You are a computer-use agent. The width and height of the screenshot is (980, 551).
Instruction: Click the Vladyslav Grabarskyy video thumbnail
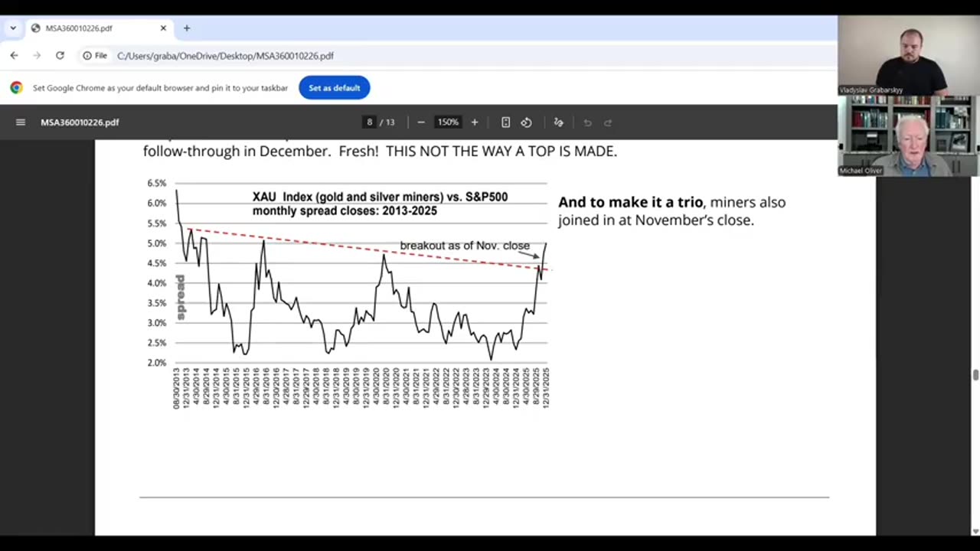[x=908, y=56]
